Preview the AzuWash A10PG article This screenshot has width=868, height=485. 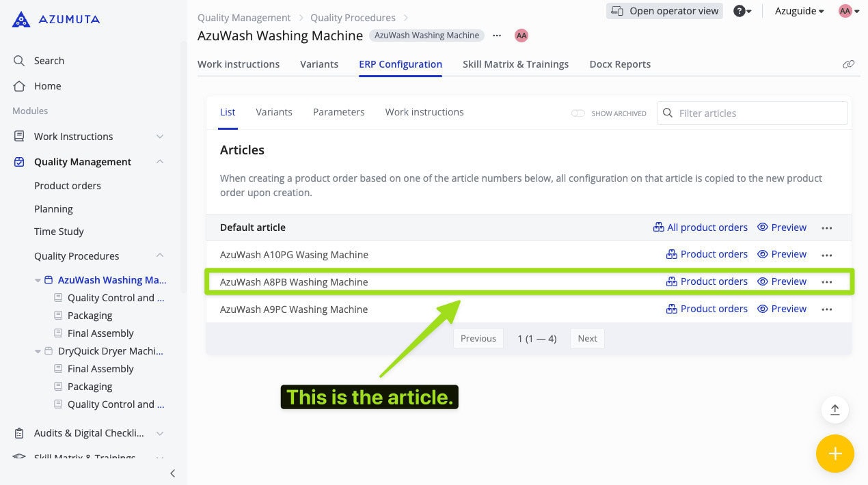point(782,254)
